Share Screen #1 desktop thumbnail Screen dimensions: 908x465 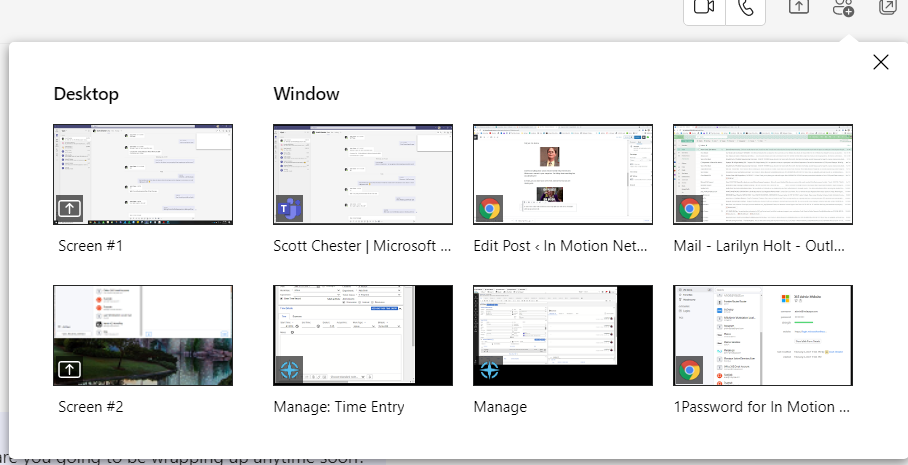pyautogui.click(x=143, y=174)
